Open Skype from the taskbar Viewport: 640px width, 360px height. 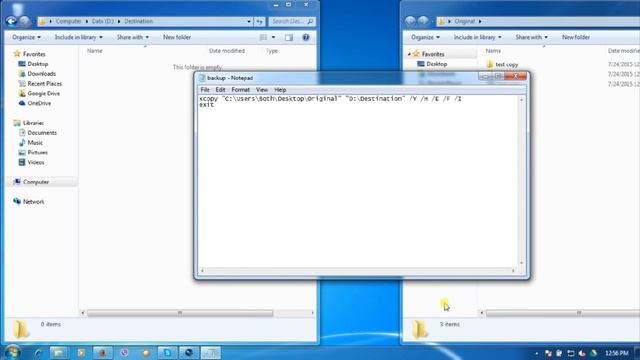pyautogui.click(x=168, y=352)
